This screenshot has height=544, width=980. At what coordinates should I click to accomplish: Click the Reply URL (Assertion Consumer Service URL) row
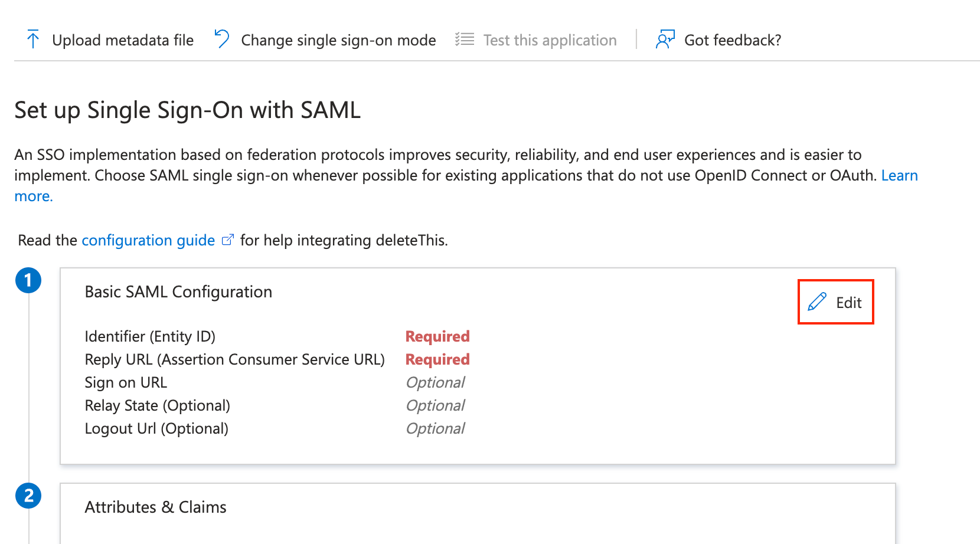click(x=234, y=359)
